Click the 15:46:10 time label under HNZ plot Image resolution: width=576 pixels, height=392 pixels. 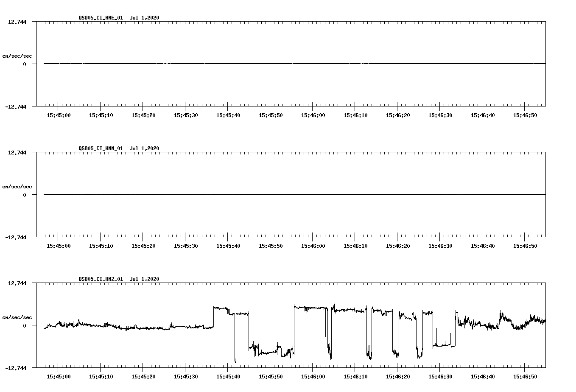355,377
